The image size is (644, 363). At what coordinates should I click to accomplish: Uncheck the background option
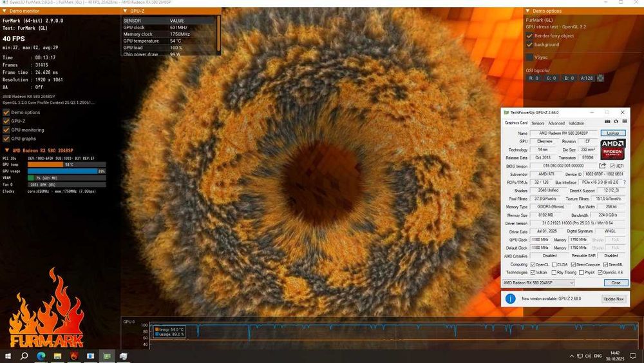click(529, 44)
